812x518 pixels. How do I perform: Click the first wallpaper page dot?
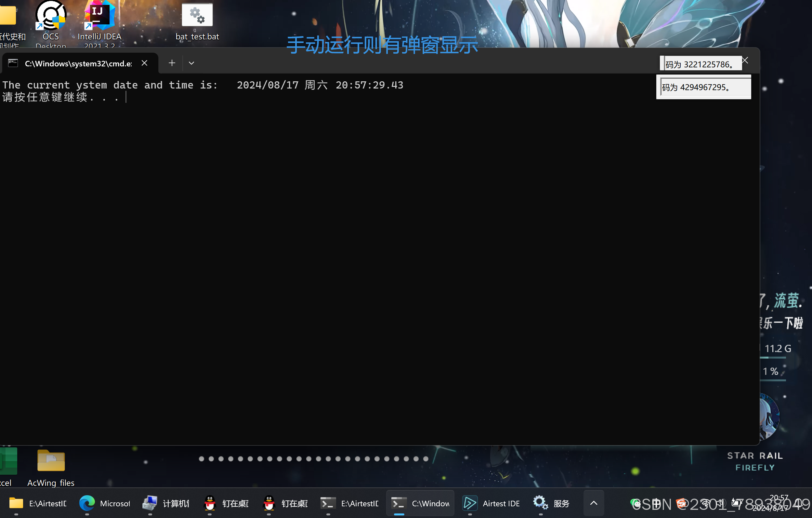(202, 458)
